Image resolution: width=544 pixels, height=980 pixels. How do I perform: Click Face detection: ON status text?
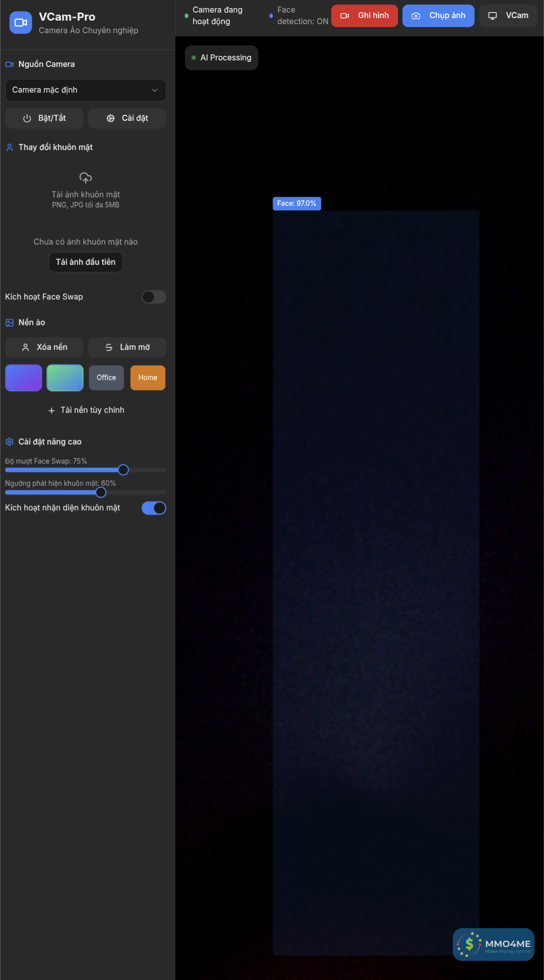point(303,16)
